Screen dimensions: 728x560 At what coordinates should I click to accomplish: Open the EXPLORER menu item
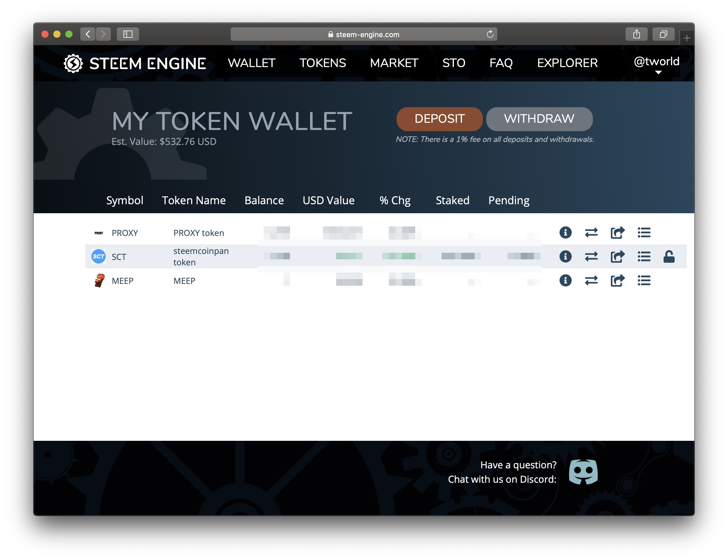[x=567, y=63]
